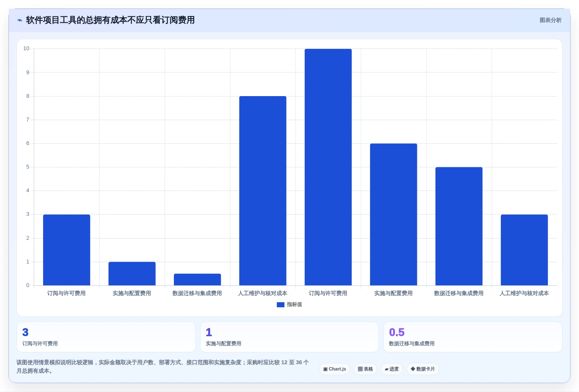This screenshot has width=579, height=392.
Task: Open the 图表分析 label in the header
Action: (x=550, y=20)
